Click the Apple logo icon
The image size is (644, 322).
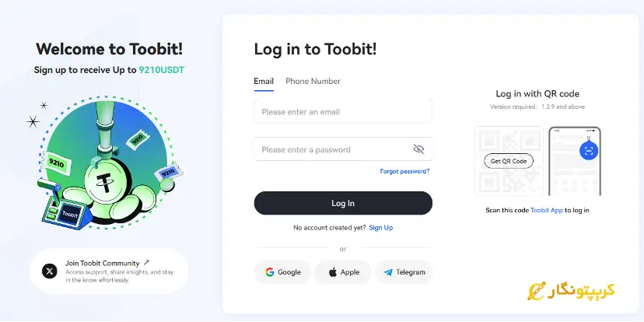[333, 272]
